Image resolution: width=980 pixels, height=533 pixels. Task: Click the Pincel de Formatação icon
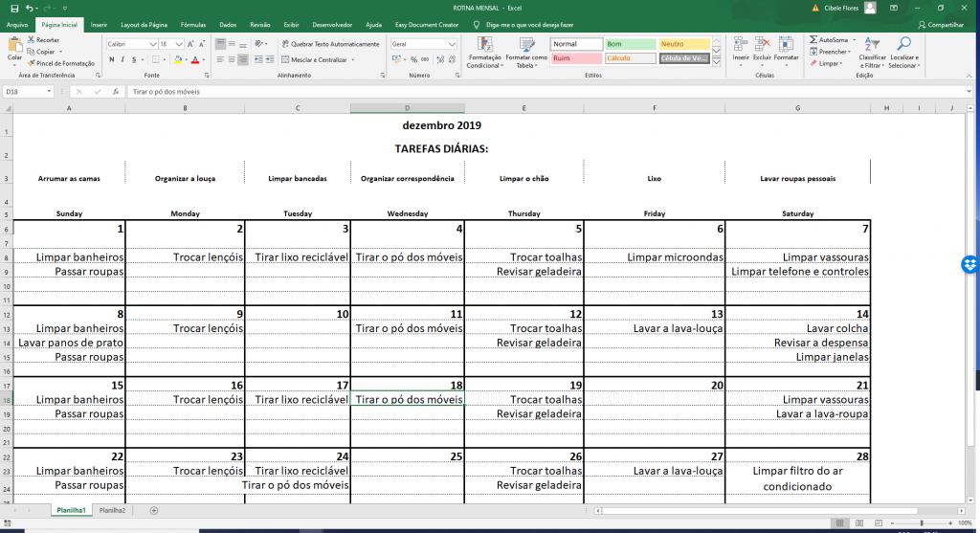coord(32,63)
